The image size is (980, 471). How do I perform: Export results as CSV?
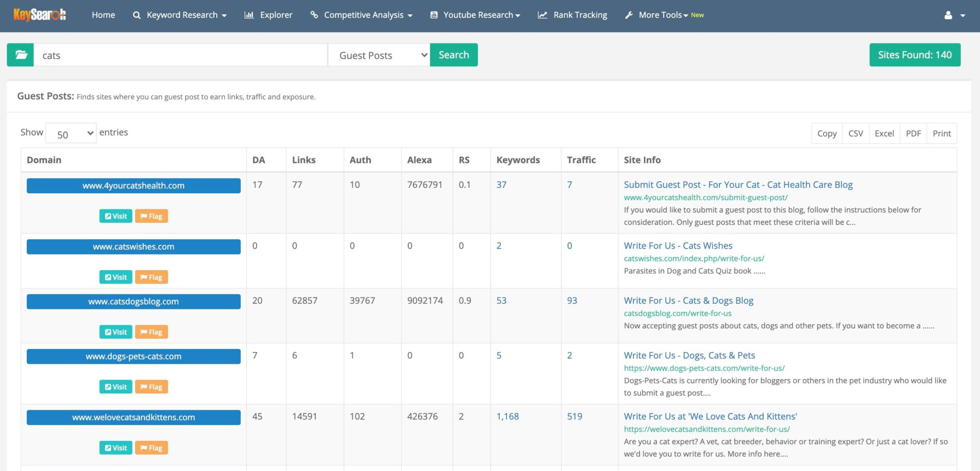(x=856, y=133)
